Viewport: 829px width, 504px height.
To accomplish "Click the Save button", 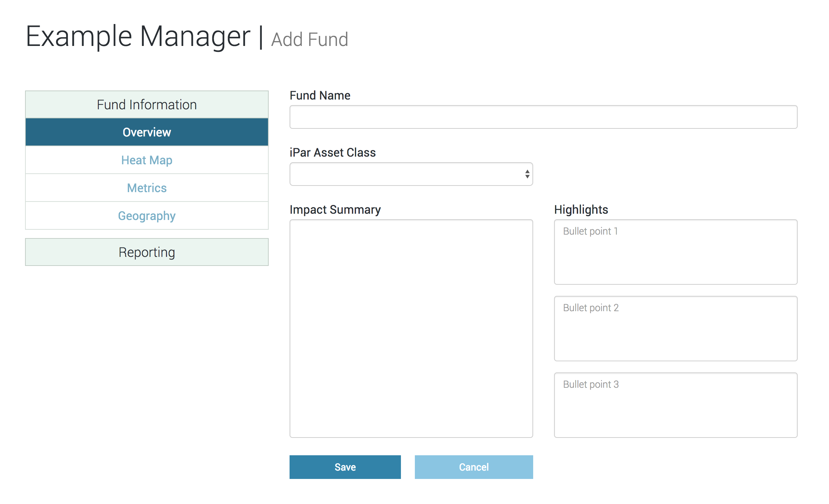I will point(345,467).
